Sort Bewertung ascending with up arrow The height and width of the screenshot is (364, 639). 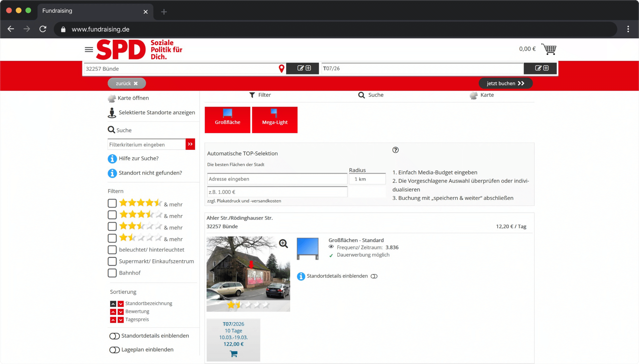pos(113,312)
